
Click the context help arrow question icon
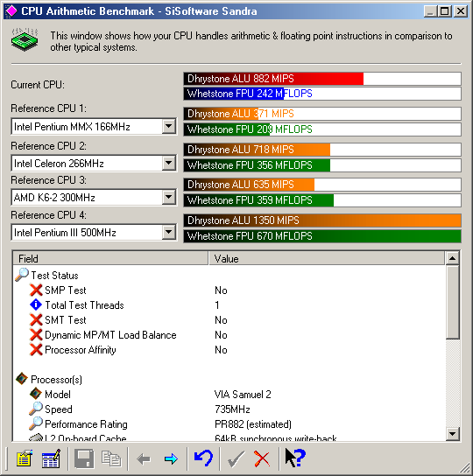point(295,458)
